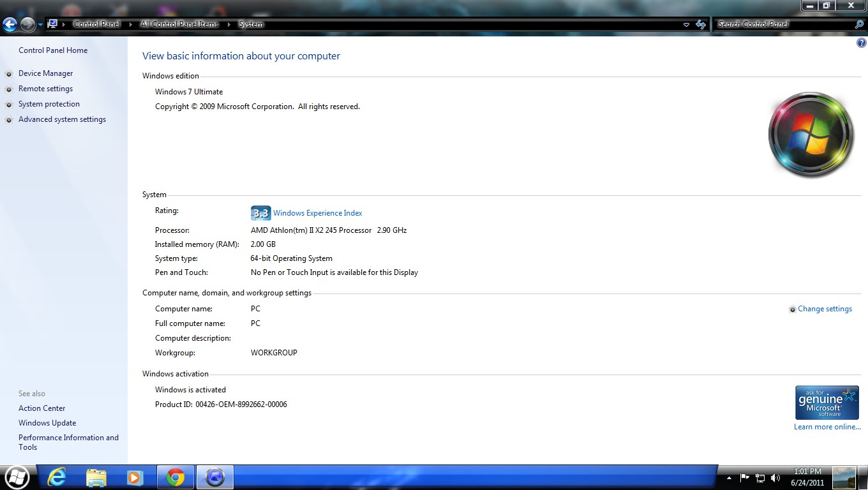Open Learn more online link
Viewport: 868px width, 490px height.
pos(827,427)
